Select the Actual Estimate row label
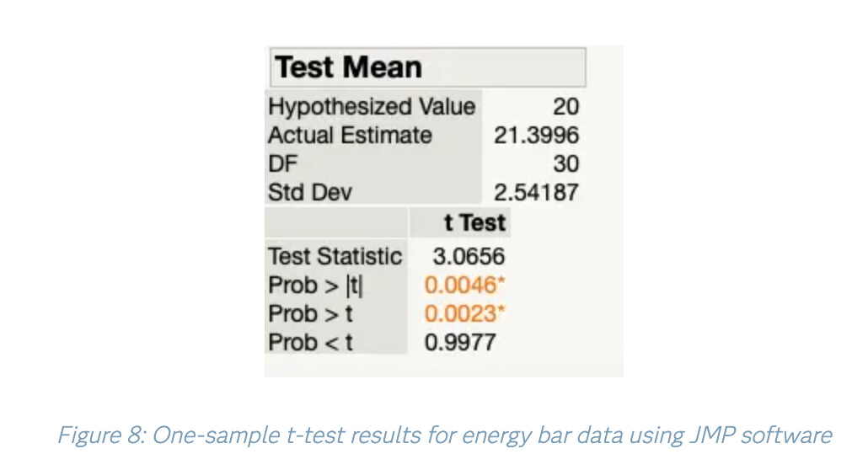This screenshot has width=868, height=470. click(350, 136)
